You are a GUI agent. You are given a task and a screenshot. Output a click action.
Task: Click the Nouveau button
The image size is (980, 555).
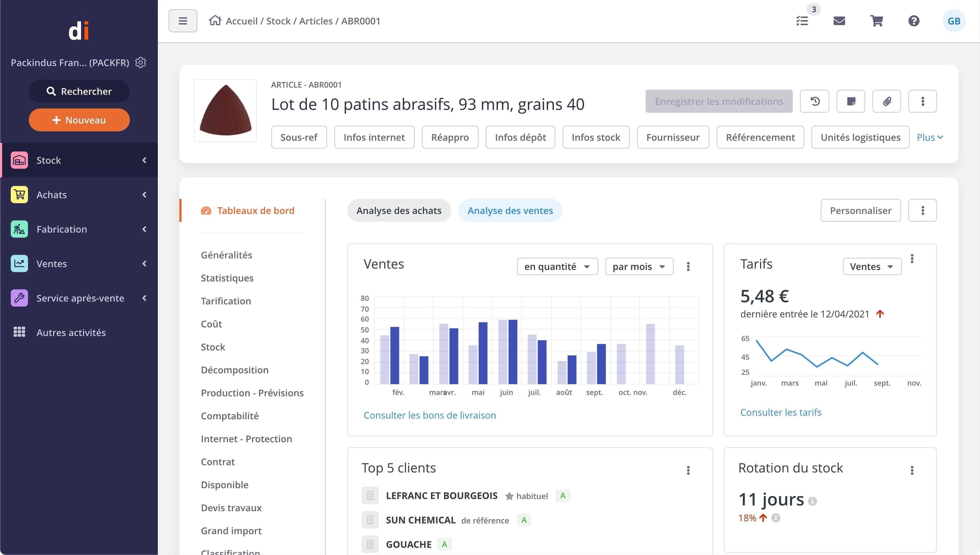[79, 120]
